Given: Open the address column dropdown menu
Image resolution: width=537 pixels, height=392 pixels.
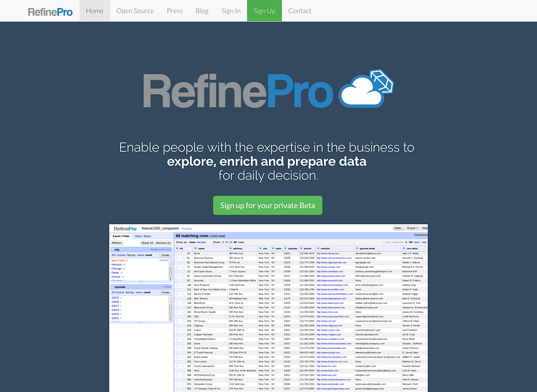Looking at the screenshot, I should 231,248.
